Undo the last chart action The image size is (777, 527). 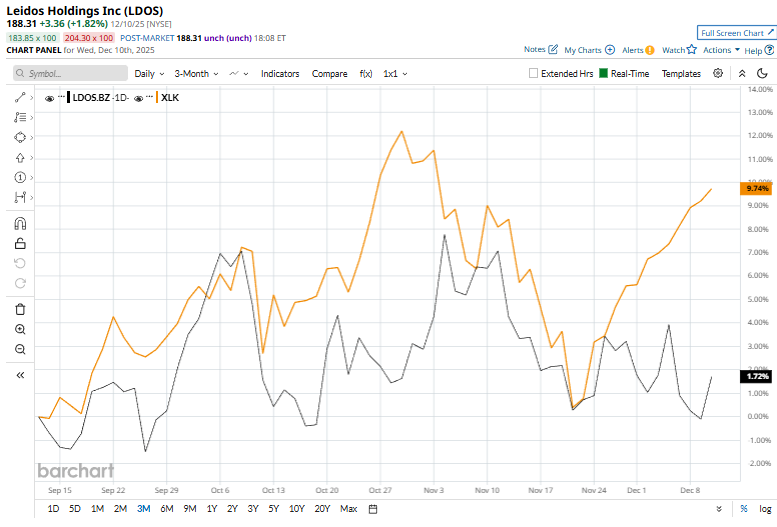20,263
